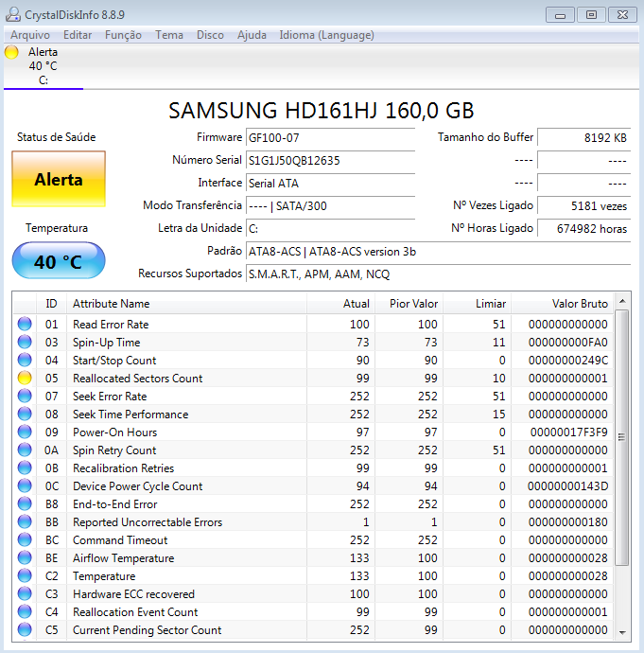Click raw value 0000000249C of Start/Stop Count
Screen dimensions: 644x653
click(x=567, y=361)
